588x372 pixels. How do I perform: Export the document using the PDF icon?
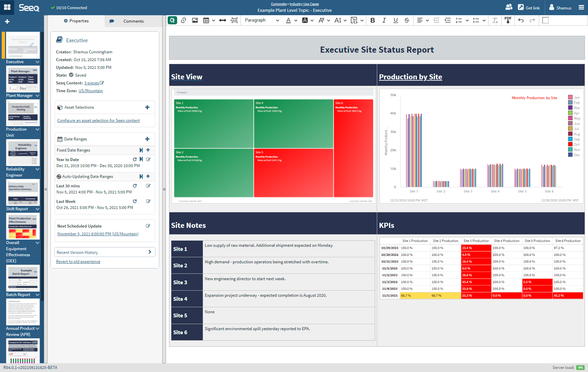[508, 21]
